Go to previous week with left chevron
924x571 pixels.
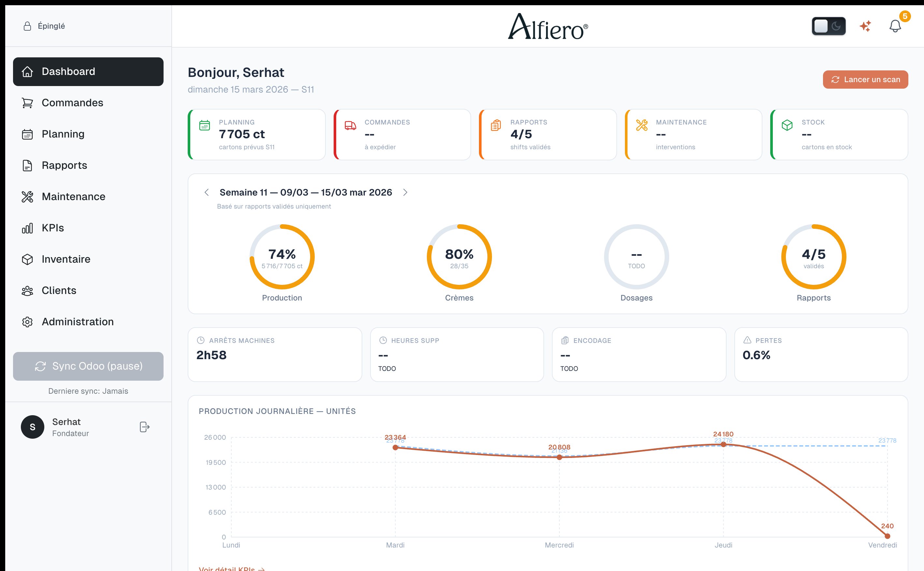[x=207, y=192]
